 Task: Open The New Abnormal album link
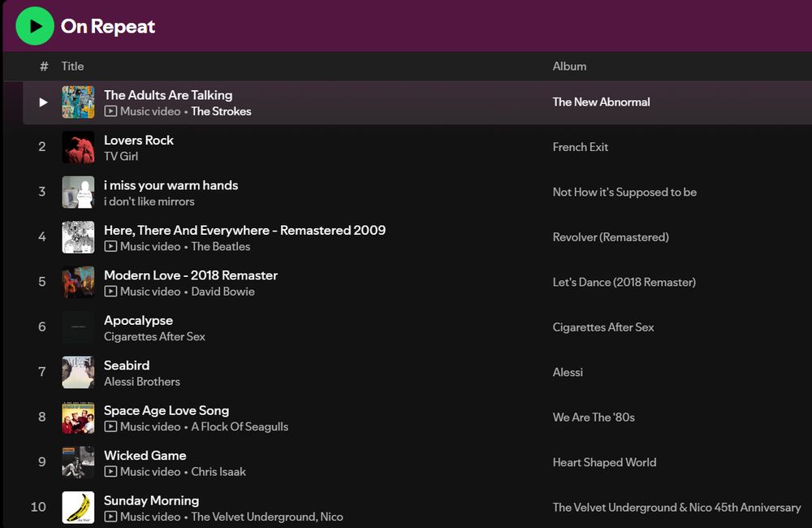click(x=601, y=102)
